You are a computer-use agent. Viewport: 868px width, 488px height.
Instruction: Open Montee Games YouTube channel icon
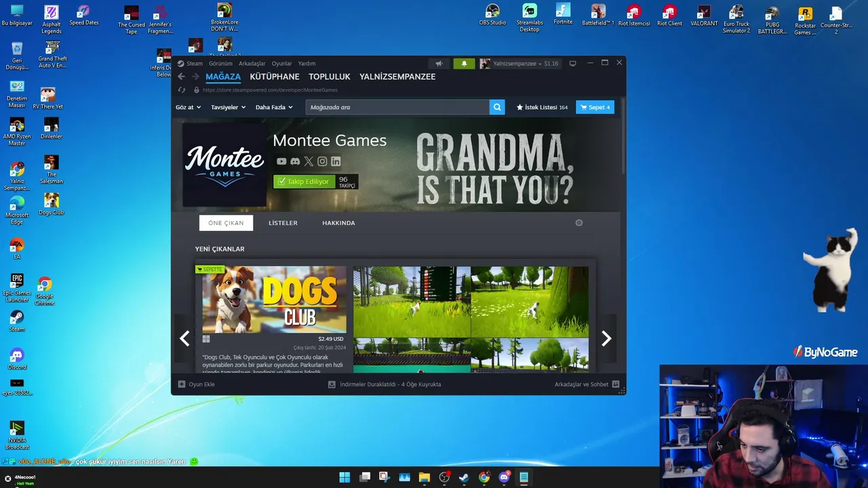tap(281, 161)
